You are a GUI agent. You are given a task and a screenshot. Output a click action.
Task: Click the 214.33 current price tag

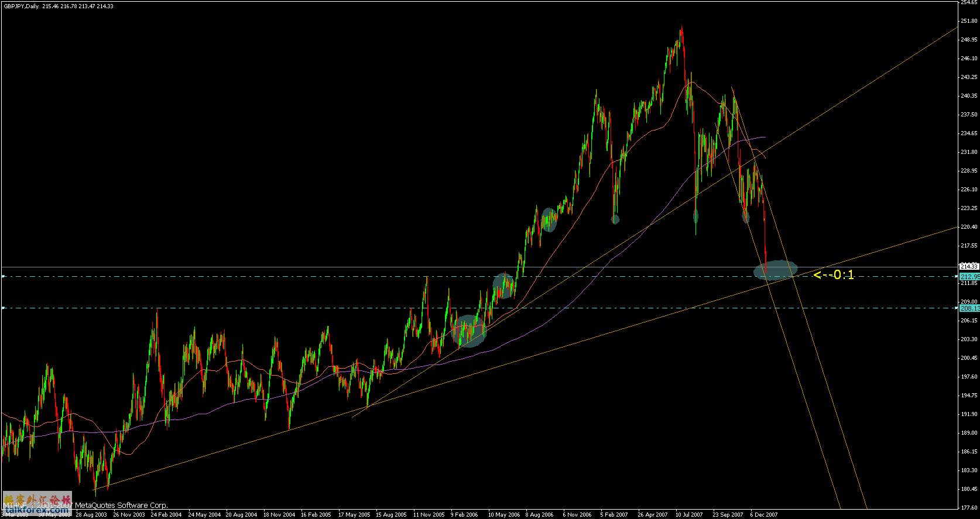pyautogui.click(x=969, y=267)
